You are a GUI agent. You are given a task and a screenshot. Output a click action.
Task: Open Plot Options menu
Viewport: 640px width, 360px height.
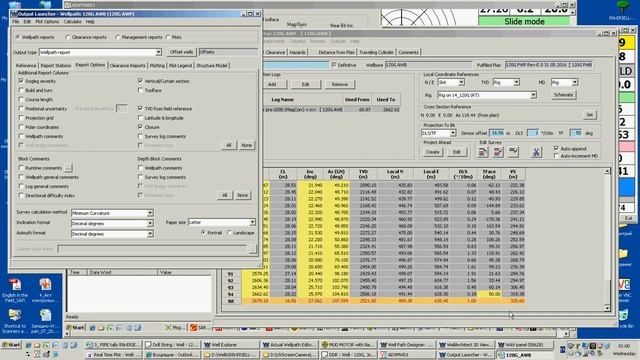pos(47,22)
